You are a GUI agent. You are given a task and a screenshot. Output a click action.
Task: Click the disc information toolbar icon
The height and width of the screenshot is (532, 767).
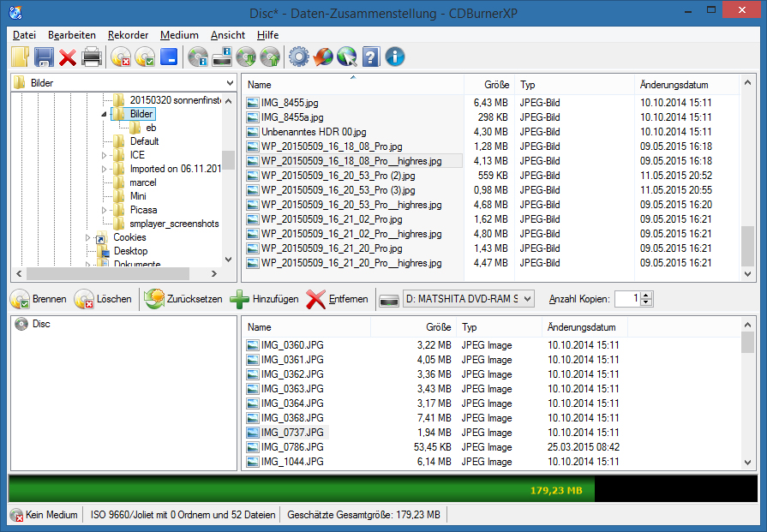point(198,57)
